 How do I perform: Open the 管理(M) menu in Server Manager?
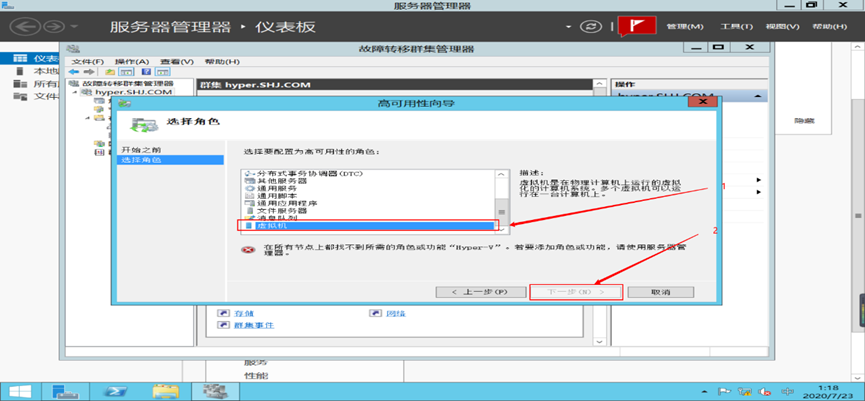(x=685, y=26)
